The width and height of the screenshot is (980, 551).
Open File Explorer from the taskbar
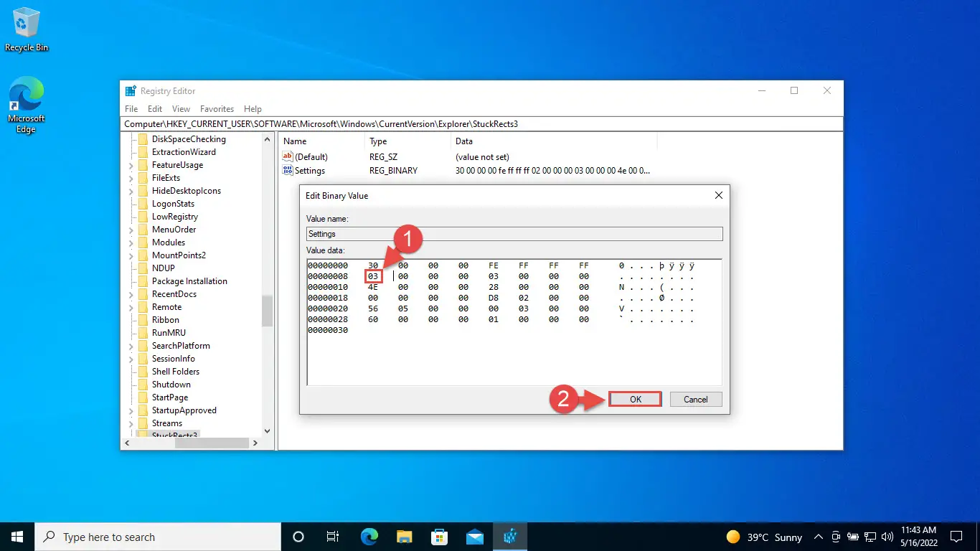[405, 537]
